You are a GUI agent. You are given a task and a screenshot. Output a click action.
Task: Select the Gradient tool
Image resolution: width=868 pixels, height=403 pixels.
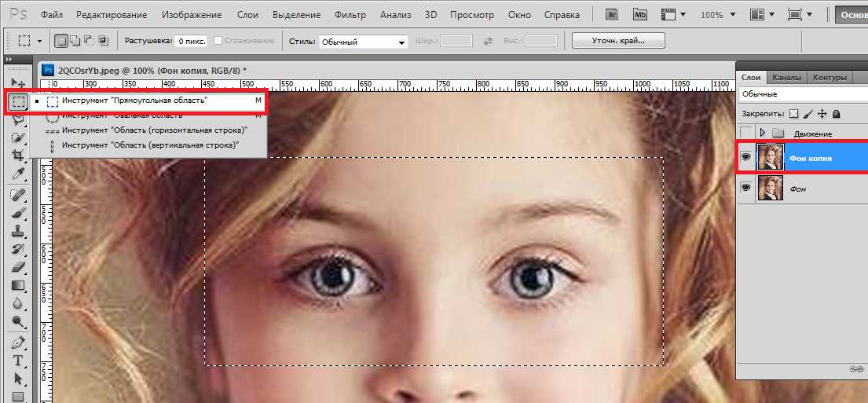[x=18, y=286]
